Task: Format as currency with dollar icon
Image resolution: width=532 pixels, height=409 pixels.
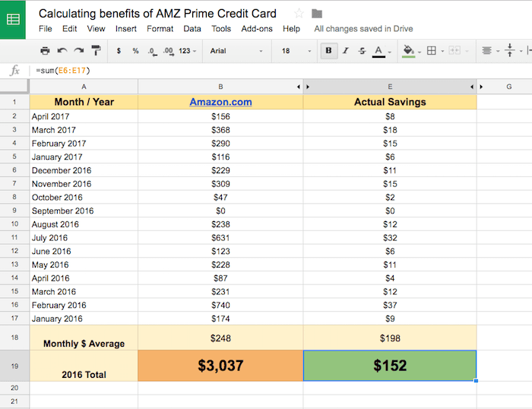Action: tap(119, 51)
